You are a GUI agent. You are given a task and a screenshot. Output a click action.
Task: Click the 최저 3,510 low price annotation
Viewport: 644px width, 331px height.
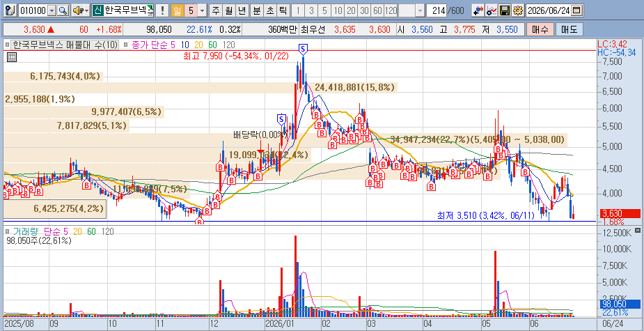point(486,215)
